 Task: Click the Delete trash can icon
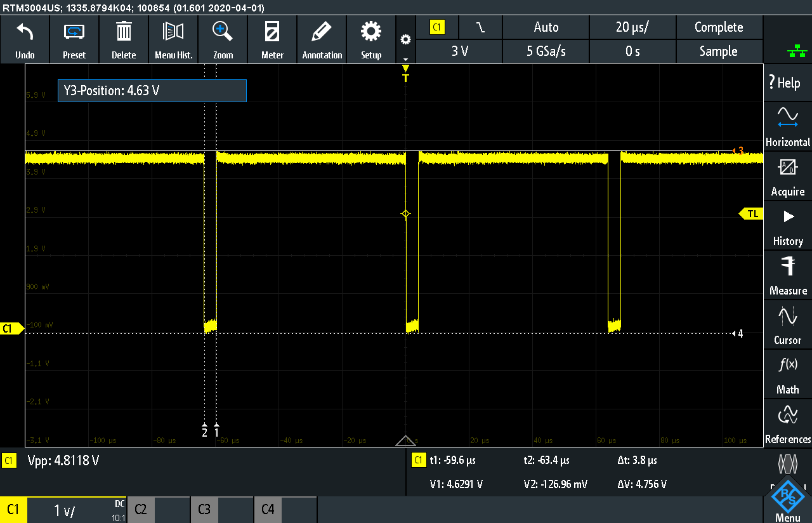[x=124, y=40]
